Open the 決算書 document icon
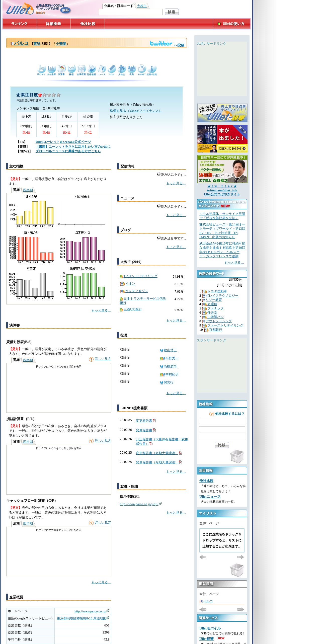The image size is (322, 644). [61, 70]
